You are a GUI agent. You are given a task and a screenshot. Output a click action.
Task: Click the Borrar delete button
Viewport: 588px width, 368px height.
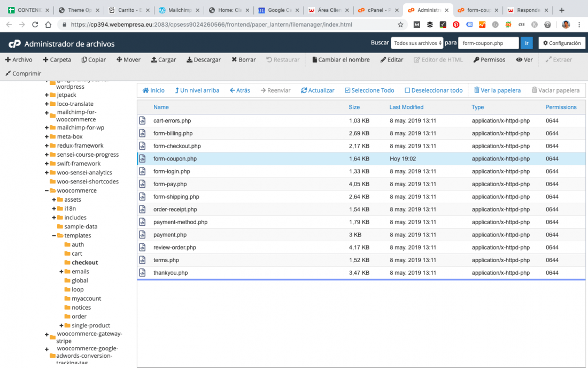(x=244, y=60)
